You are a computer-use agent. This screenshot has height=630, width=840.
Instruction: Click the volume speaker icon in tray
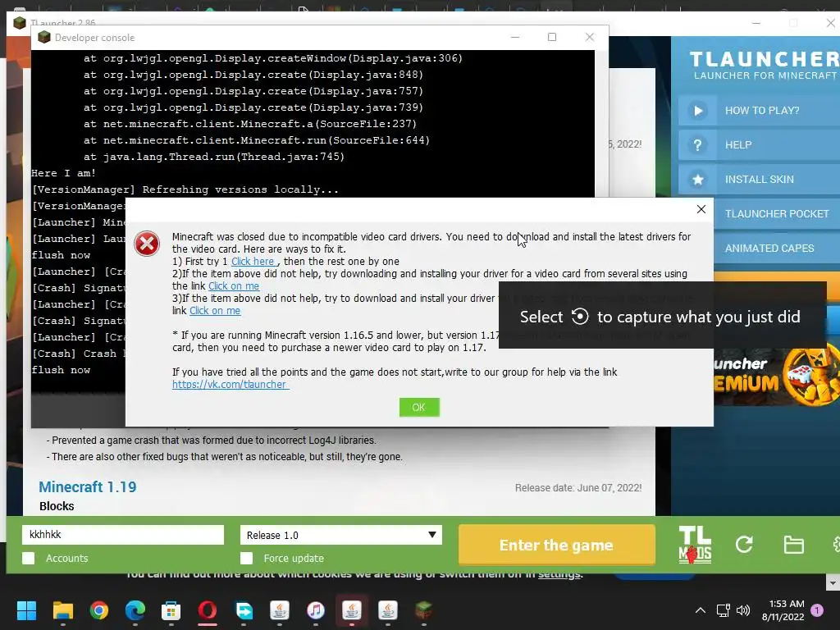point(743,610)
